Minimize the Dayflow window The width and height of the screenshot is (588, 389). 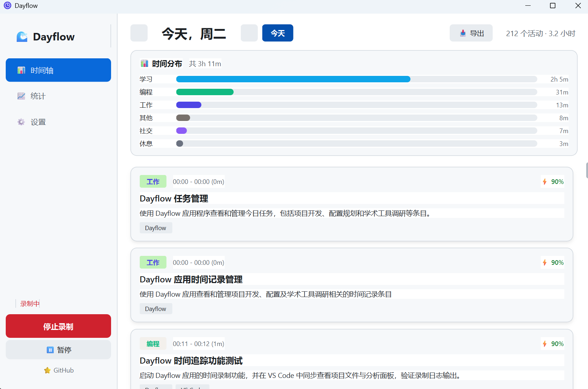point(528,6)
